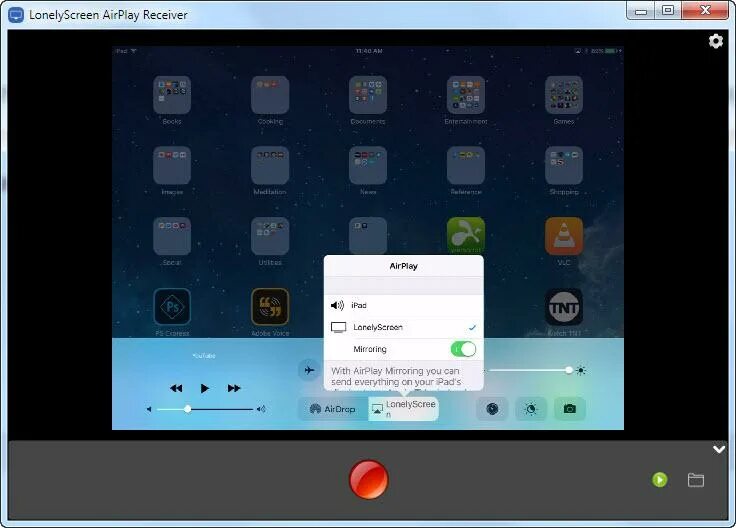The width and height of the screenshot is (736, 528).
Task: Adjust the brightness slider knob
Action: coord(568,370)
